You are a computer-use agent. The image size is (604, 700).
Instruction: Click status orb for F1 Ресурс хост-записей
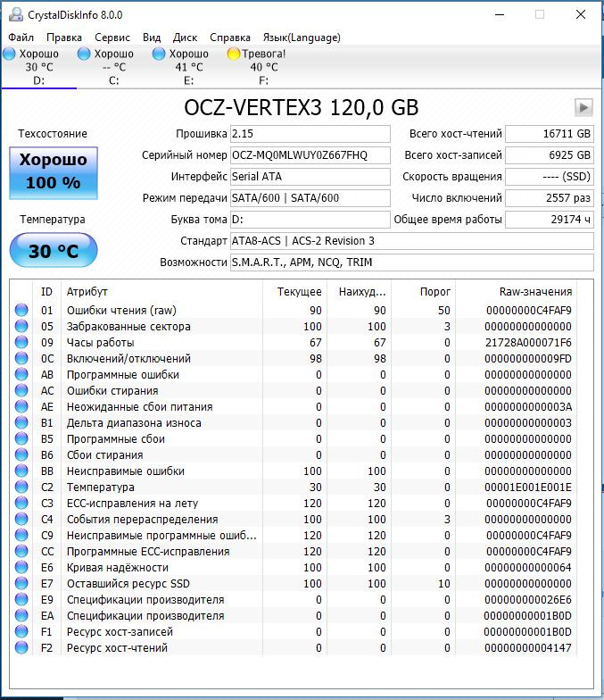(x=21, y=631)
